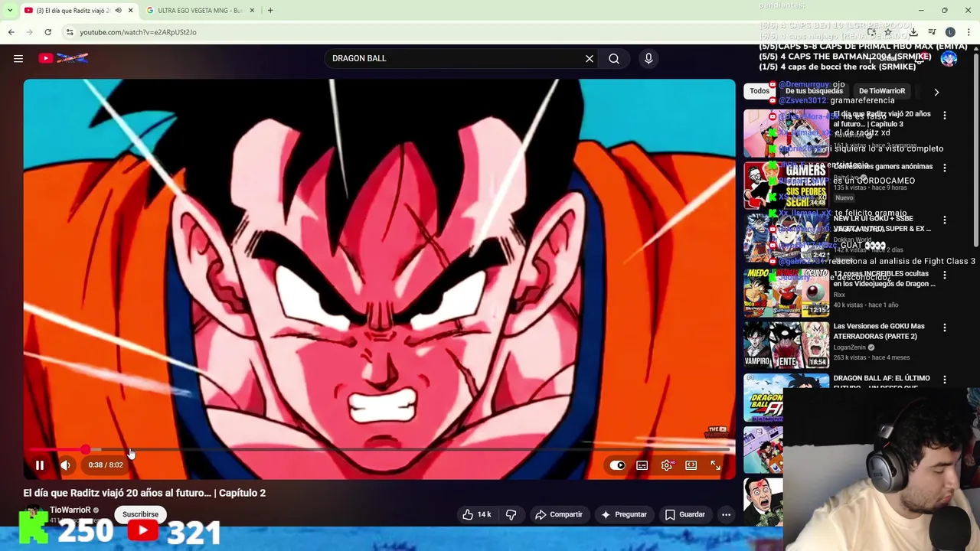This screenshot has width=980, height=551.
Task: Close the ULTRA EGO VEGETA tab
Action: click(252, 11)
